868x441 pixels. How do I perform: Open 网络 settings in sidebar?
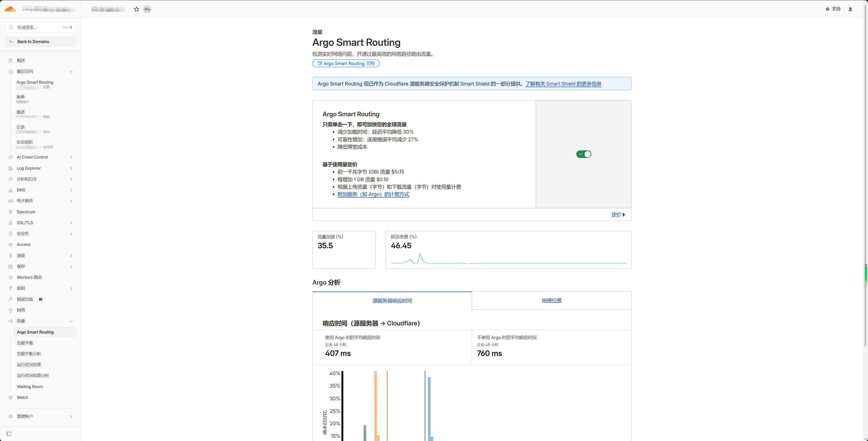pyautogui.click(x=21, y=310)
